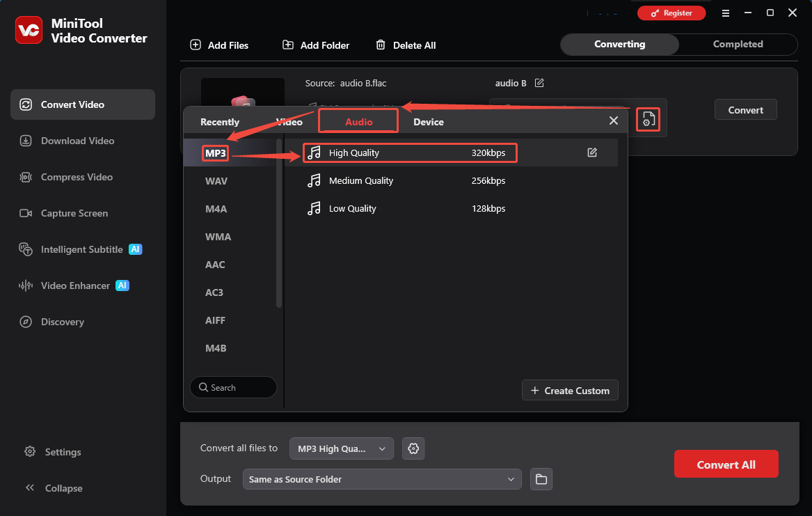Open Video Enhancer AI tool
812x516 pixels.
83,286
